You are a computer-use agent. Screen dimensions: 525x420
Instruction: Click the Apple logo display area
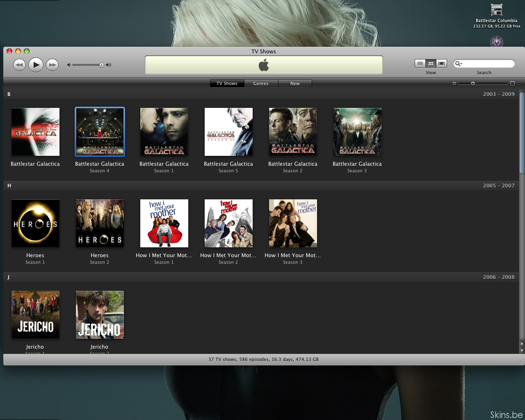(x=264, y=65)
